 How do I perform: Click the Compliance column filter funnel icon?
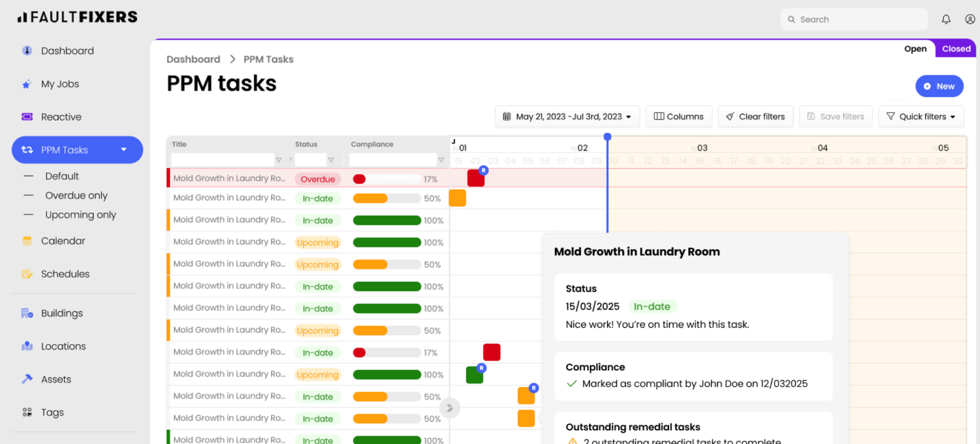click(x=441, y=160)
